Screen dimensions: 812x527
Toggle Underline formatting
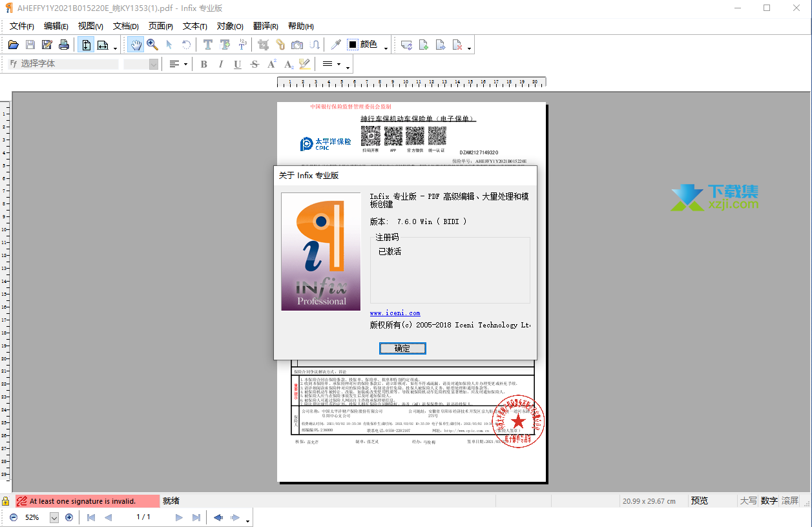pyautogui.click(x=238, y=64)
